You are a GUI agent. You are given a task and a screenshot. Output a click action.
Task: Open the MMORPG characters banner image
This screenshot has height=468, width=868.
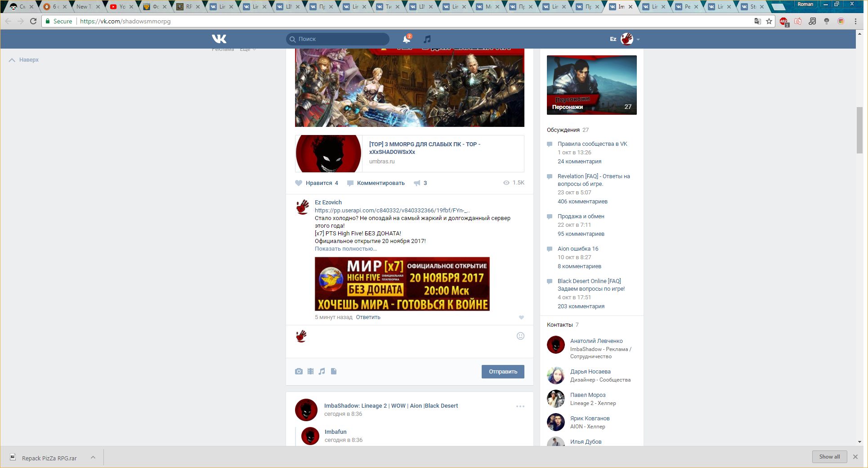coord(410,88)
